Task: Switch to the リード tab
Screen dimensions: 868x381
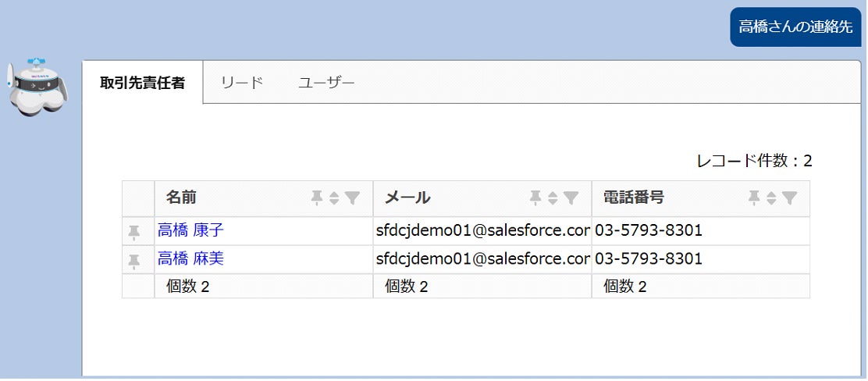Action: pyautogui.click(x=242, y=83)
